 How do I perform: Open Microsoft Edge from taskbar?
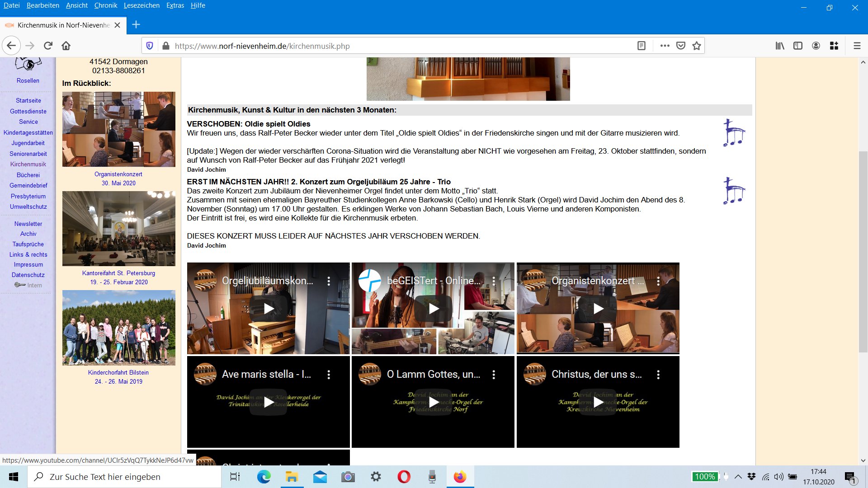[264, 477]
